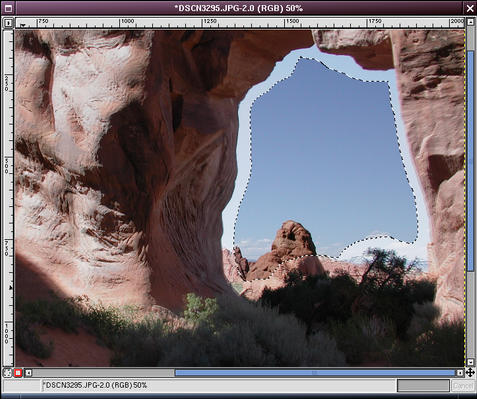Viewport: 477px width, 399px height.
Task: Click the vertical scrollbar up arrow
Action: click(470, 22)
